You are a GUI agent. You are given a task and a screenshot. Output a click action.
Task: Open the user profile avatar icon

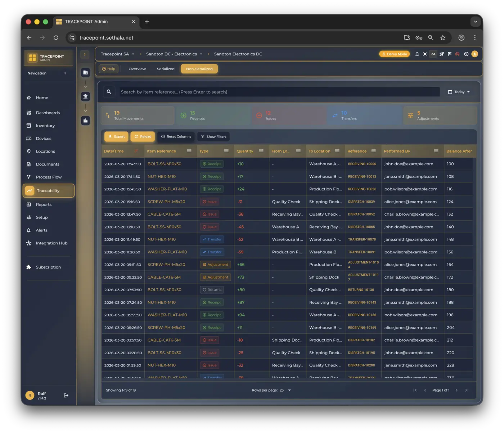click(474, 54)
